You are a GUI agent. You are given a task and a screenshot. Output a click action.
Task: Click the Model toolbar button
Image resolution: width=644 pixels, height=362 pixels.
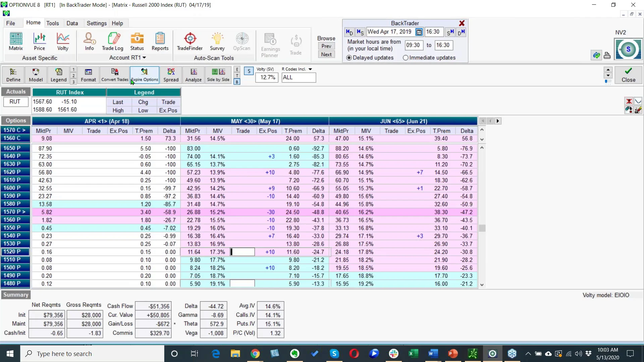36,75
